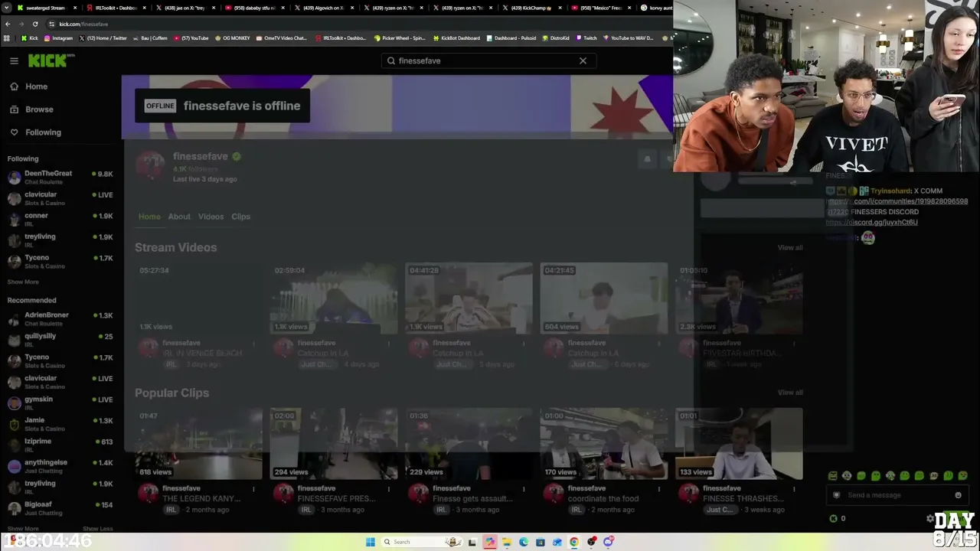Click the Send a message chat field

coord(896,495)
